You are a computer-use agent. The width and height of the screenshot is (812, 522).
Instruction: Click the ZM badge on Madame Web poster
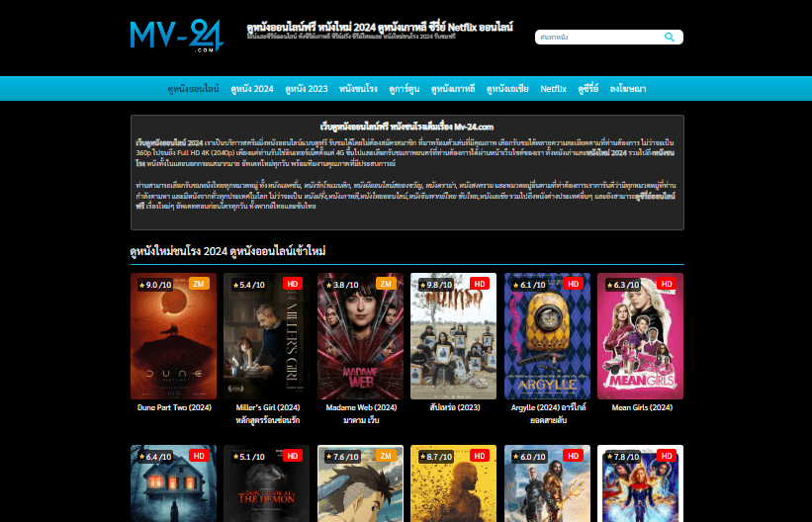386,284
